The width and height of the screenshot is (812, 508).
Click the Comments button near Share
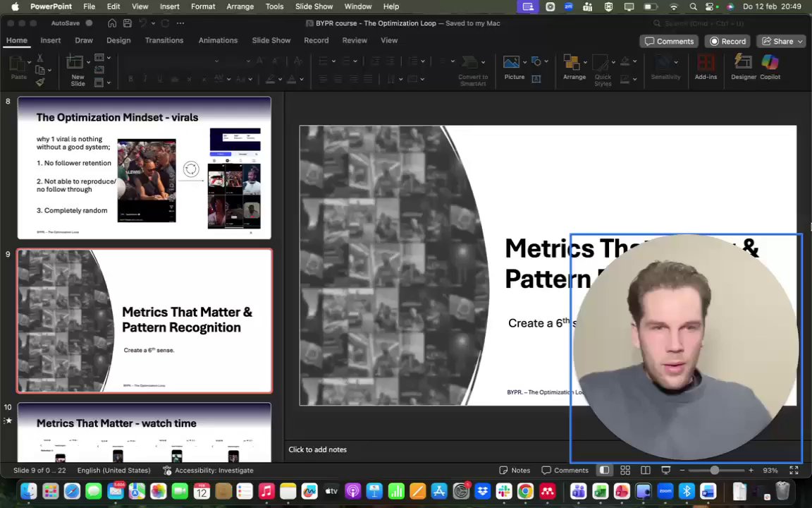669,42
